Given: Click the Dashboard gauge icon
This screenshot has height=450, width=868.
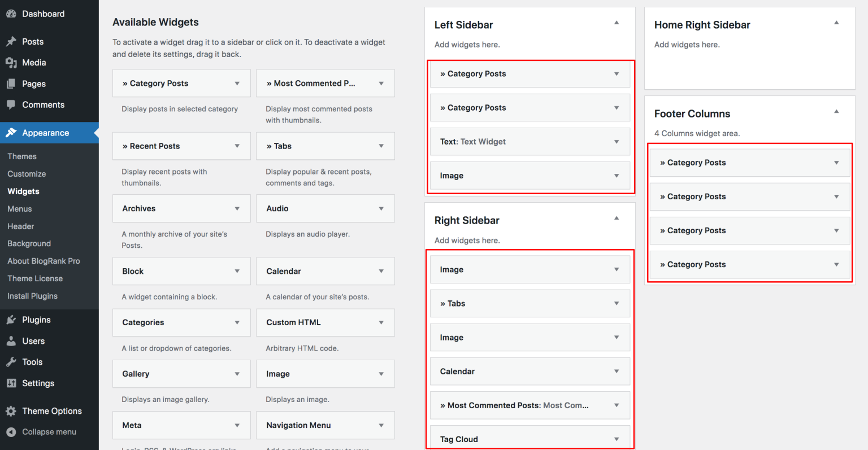Looking at the screenshot, I should [11, 14].
